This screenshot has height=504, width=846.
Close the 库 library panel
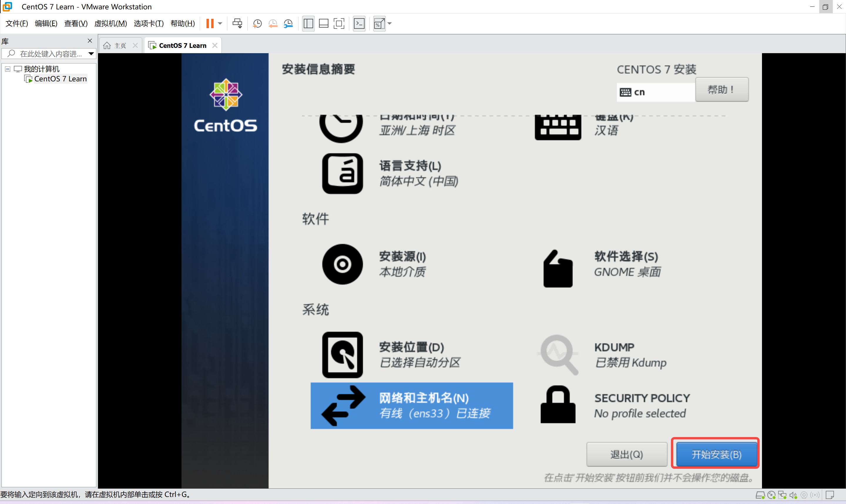[90, 41]
